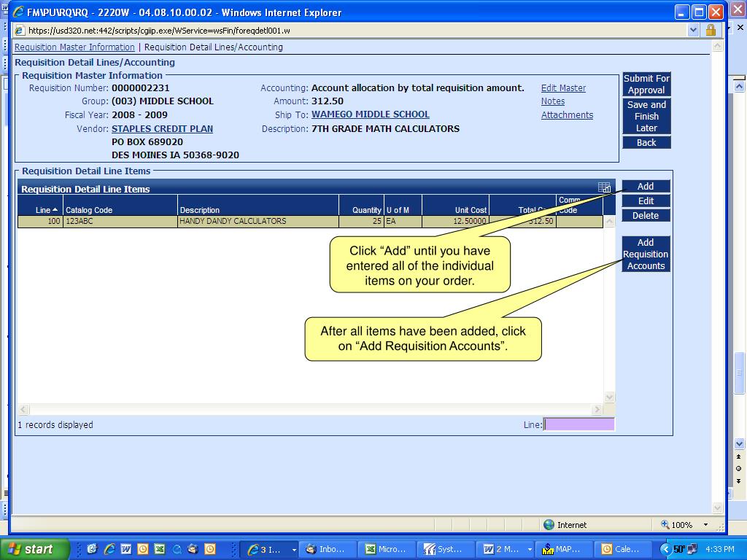Click Add to enter a new line item
Image resolution: width=747 pixels, height=560 pixels.
click(646, 186)
